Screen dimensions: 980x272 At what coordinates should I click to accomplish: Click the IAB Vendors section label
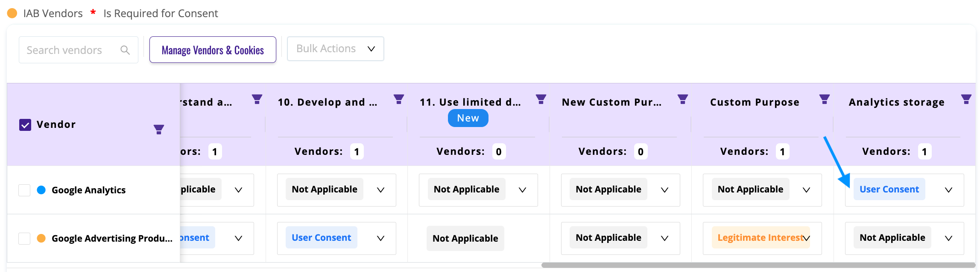[53, 13]
